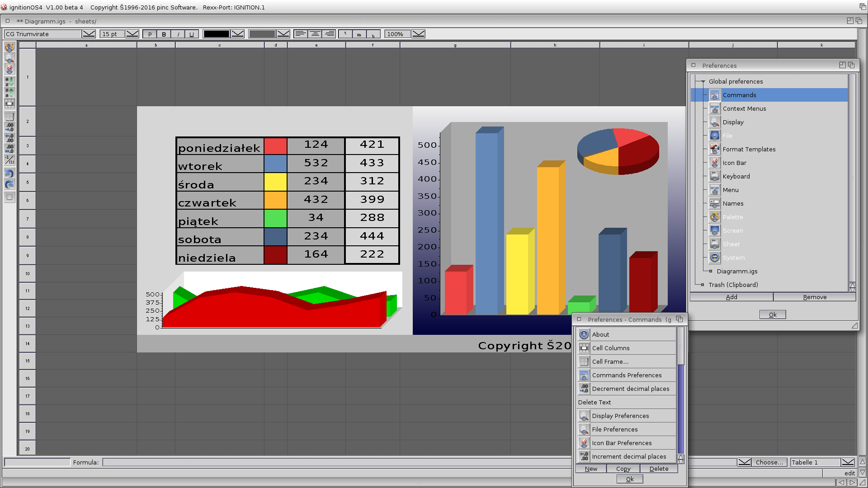This screenshot has width=868, height=488.
Task: Collapse the Global preferences tree node
Action: [703, 82]
